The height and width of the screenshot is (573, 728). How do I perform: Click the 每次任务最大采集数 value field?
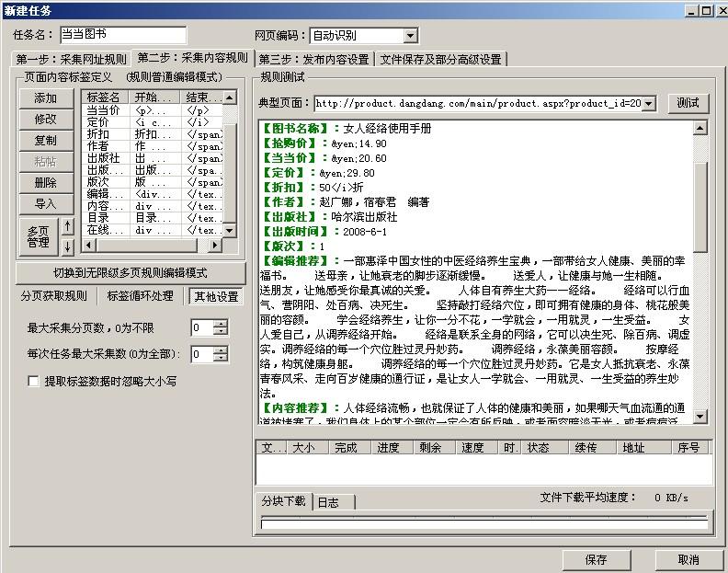click(202, 354)
